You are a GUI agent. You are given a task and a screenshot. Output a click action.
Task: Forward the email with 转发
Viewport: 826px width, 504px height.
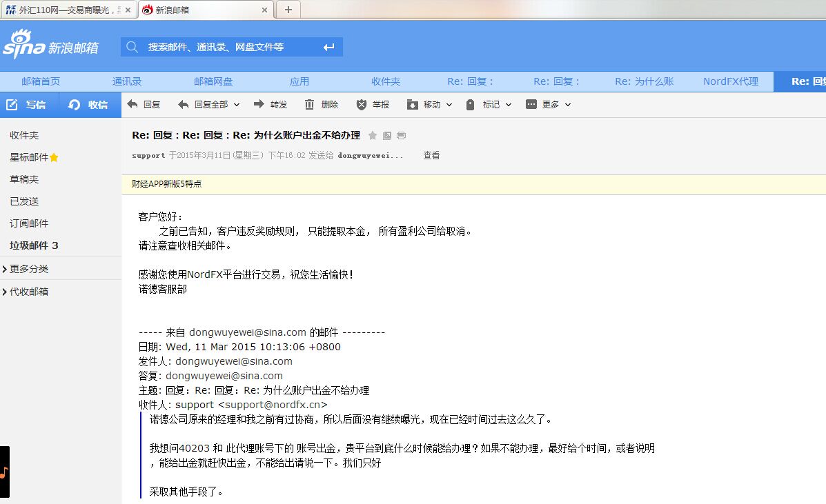point(271,105)
